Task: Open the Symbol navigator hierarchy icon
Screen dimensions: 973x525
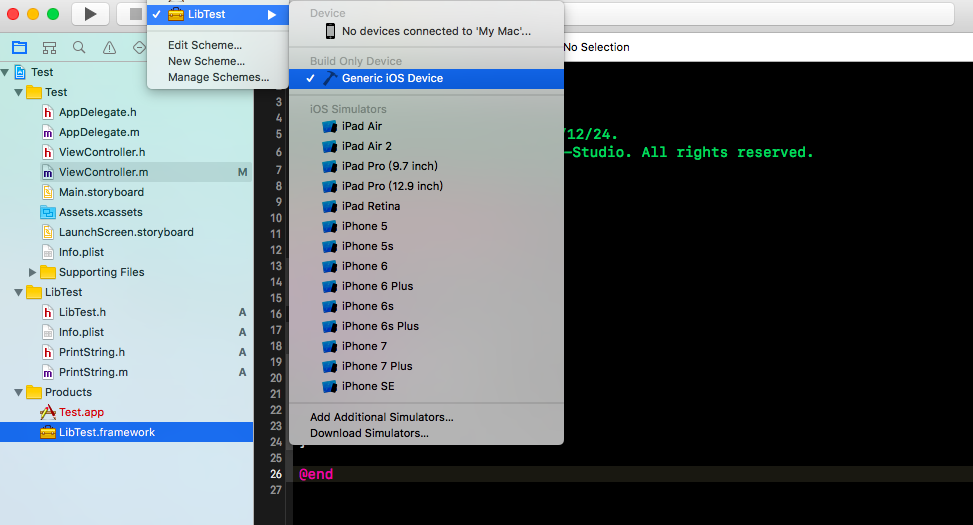Action: point(49,48)
